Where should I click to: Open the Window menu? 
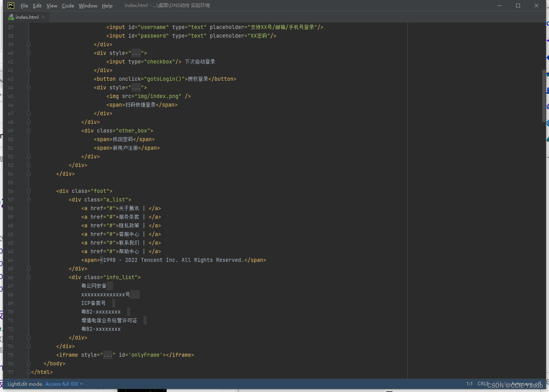[x=88, y=5]
